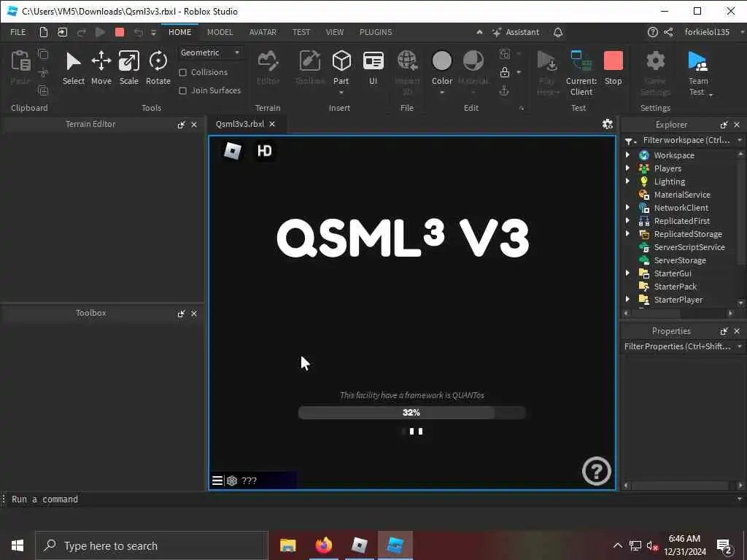Expand the Lighting tree node
The width and height of the screenshot is (747, 560).
coord(627,181)
